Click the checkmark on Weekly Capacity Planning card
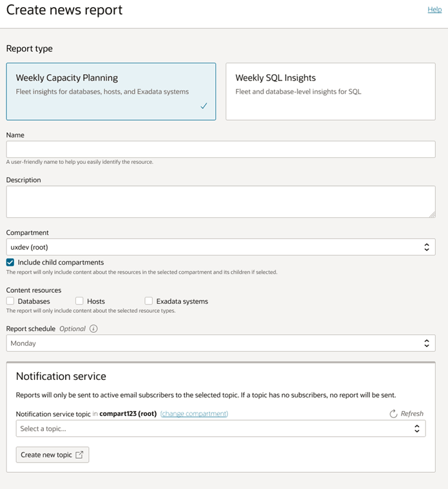This screenshot has width=448, height=489. [x=204, y=106]
